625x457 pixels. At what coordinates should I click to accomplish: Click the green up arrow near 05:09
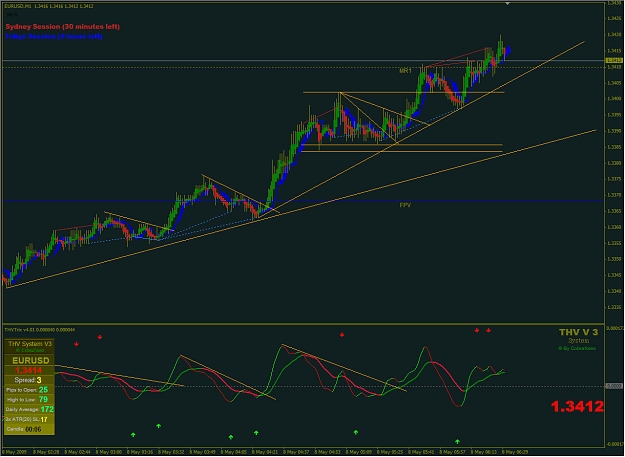[356, 432]
